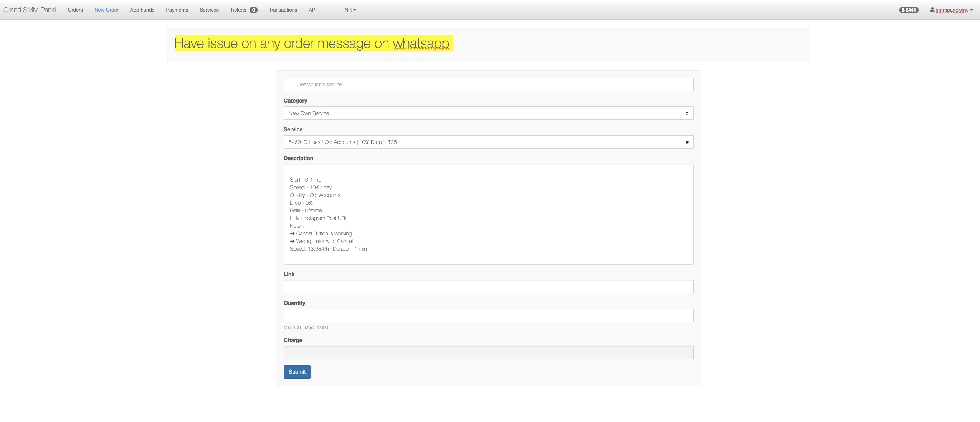Open the New Order tab
980x422 pixels.
tap(106, 10)
